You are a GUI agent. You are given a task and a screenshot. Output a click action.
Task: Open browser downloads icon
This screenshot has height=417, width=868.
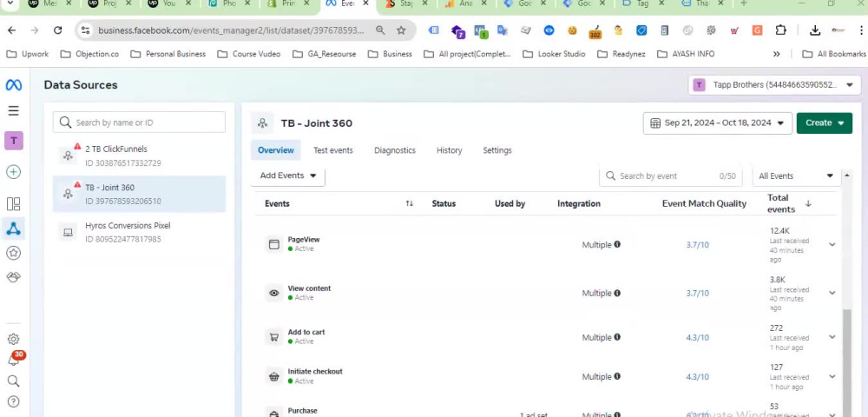(815, 30)
